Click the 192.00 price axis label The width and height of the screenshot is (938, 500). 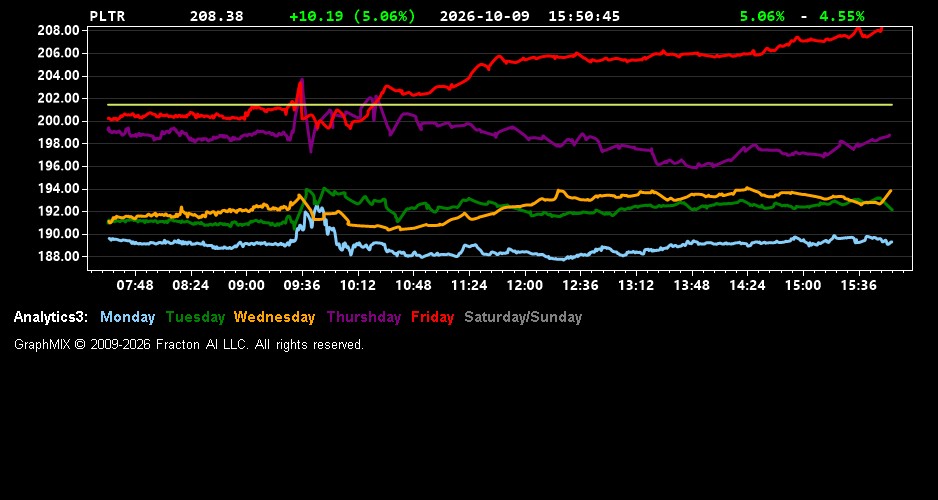pos(59,211)
